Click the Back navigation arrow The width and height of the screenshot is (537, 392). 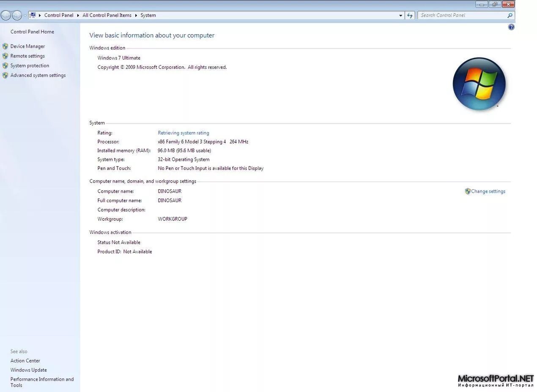tap(6, 15)
